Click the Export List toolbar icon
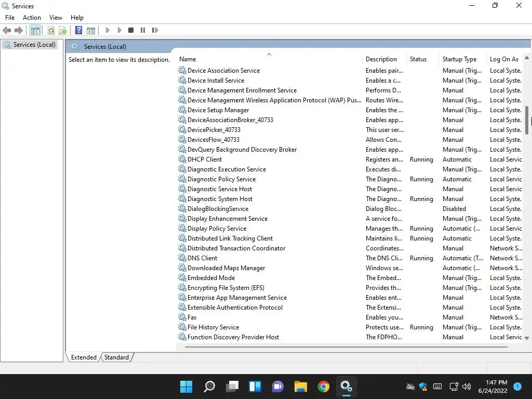The image size is (532, 399). coord(63,30)
